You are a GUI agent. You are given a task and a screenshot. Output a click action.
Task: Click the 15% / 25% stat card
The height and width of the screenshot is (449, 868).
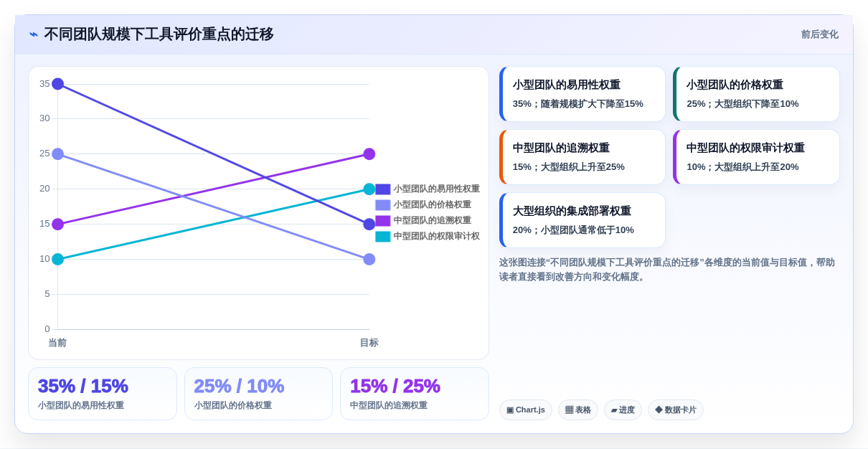pyautogui.click(x=415, y=394)
